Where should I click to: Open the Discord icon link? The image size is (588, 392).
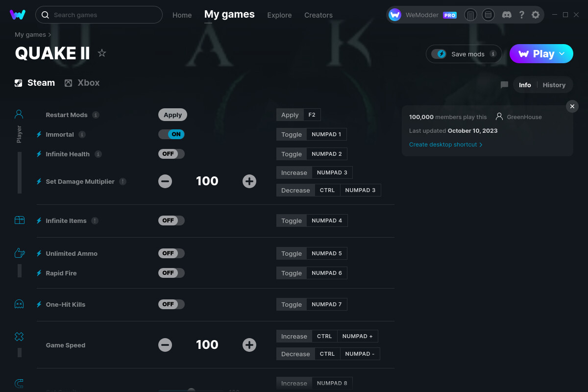[x=507, y=15]
